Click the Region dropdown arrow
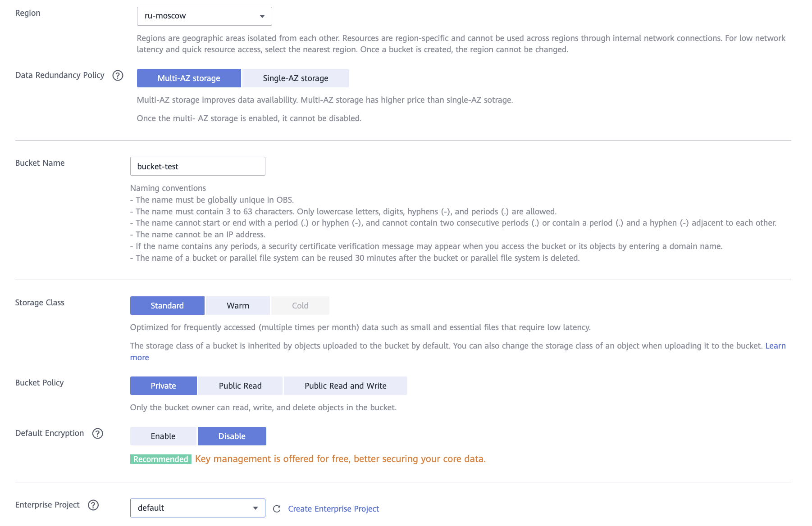The width and height of the screenshot is (812, 526). 262,16
